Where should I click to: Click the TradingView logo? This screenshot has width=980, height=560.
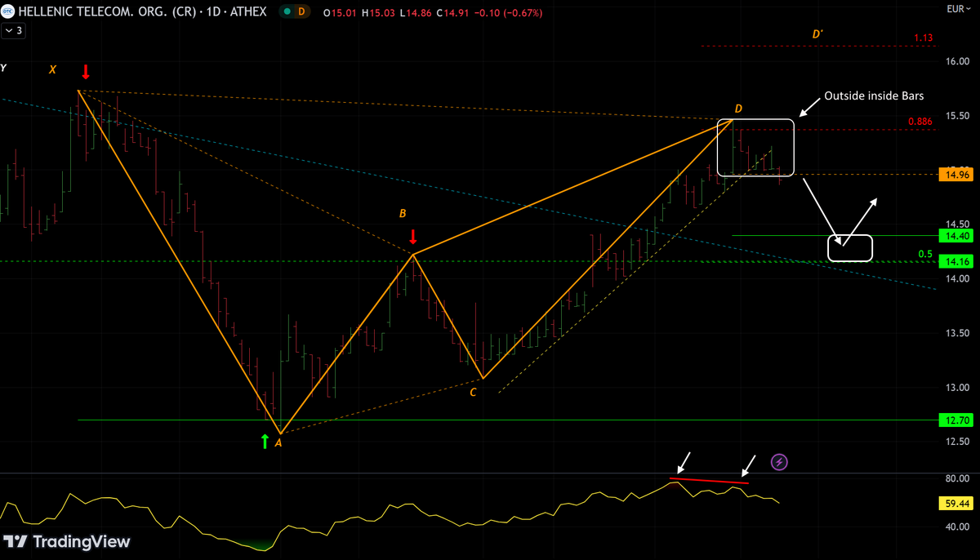coord(67,541)
